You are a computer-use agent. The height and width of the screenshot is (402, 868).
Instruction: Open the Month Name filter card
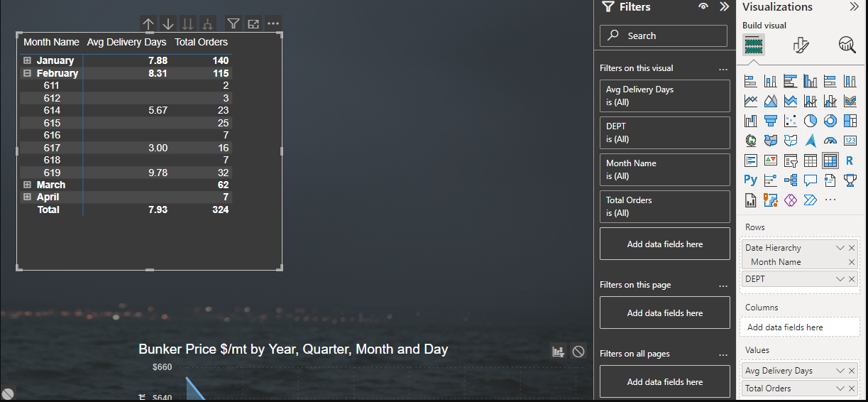pos(665,170)
